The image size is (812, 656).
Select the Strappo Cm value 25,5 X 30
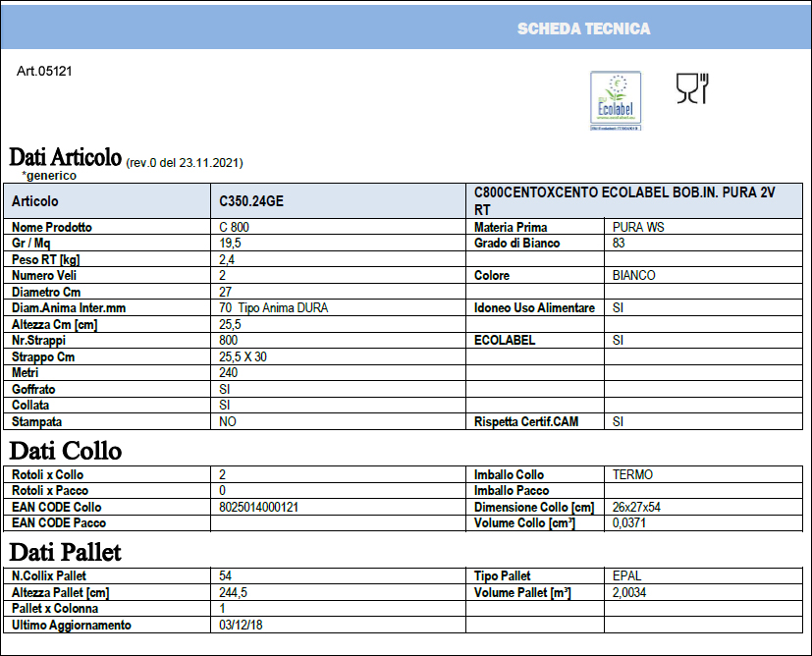click(243, 356)
